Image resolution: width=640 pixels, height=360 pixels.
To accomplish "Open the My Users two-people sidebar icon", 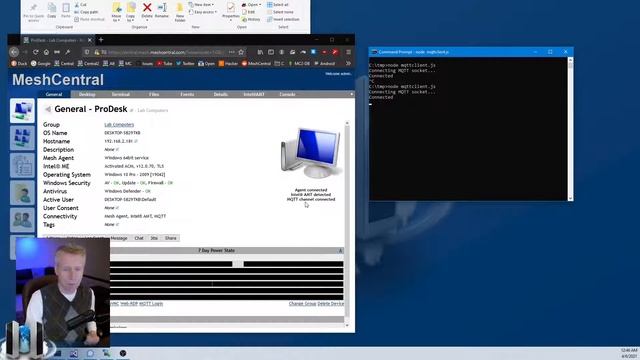I will click(x=22, y=220).
